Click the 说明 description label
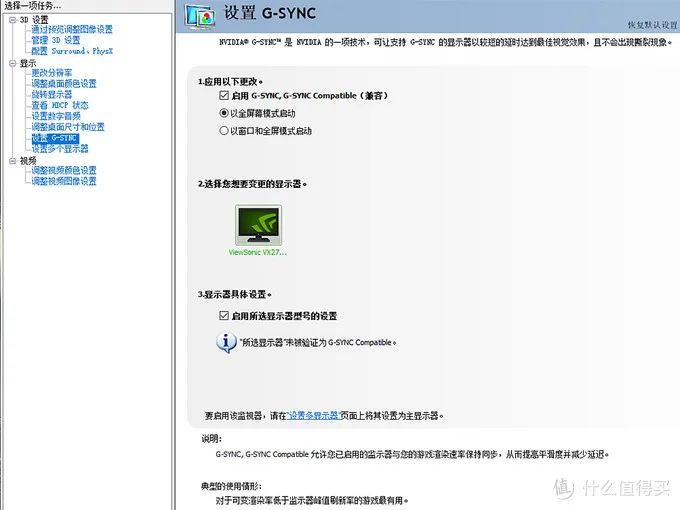The height and width of the screenshot is (510, 680). (x=212, y=439)
